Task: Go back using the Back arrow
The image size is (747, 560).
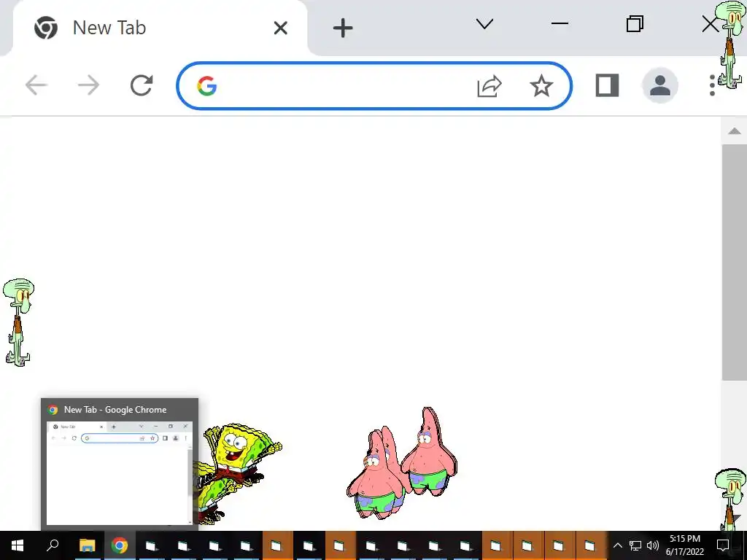Action: point(36,86)
